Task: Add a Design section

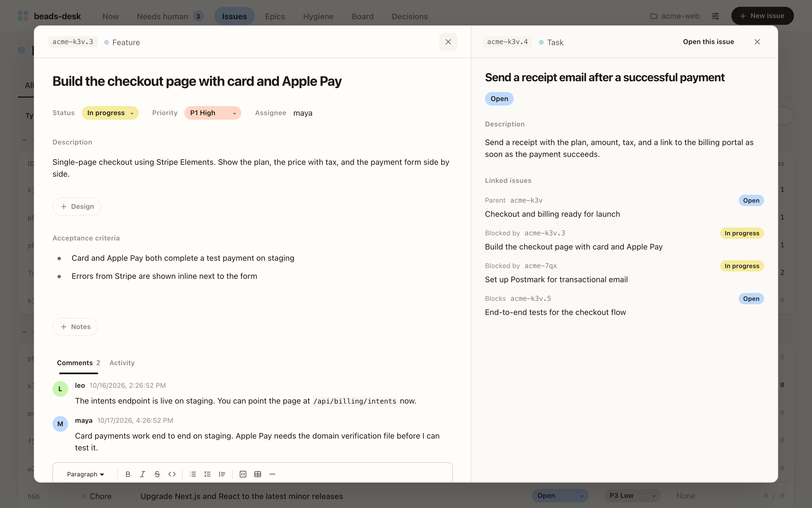Action: [x=77, y=206]
